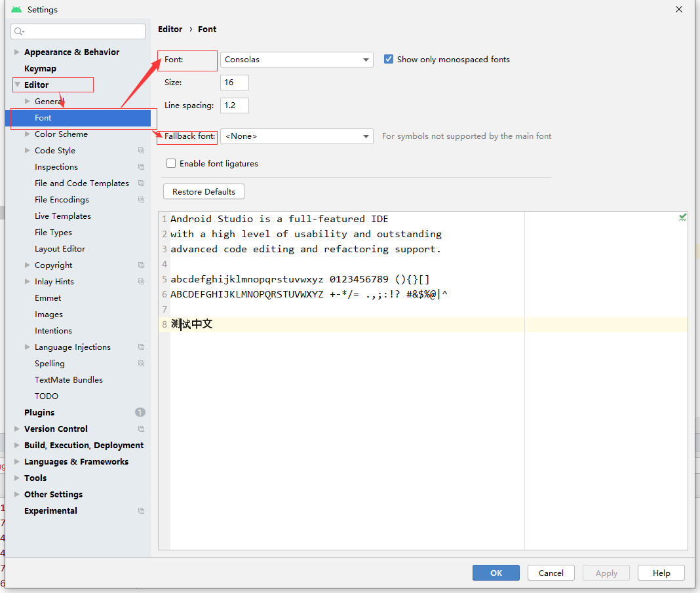Open Emmet settings page
This screenshot has width=700, height=593.
[48, 298]
